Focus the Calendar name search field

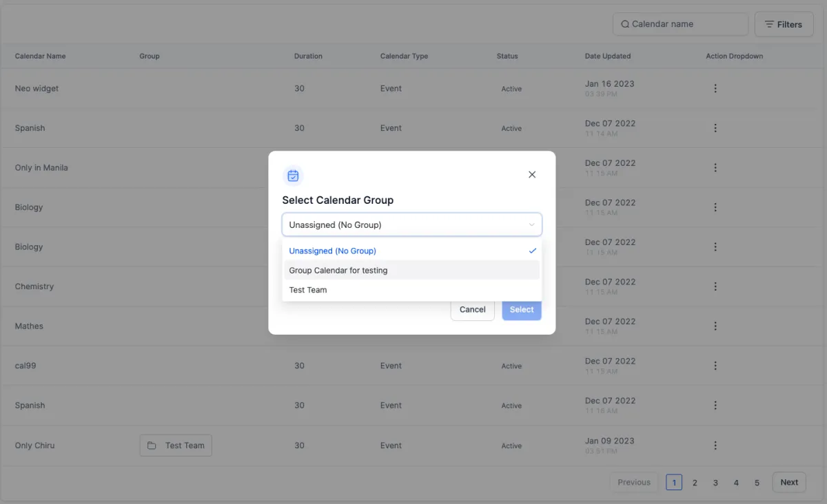(680, 24)
